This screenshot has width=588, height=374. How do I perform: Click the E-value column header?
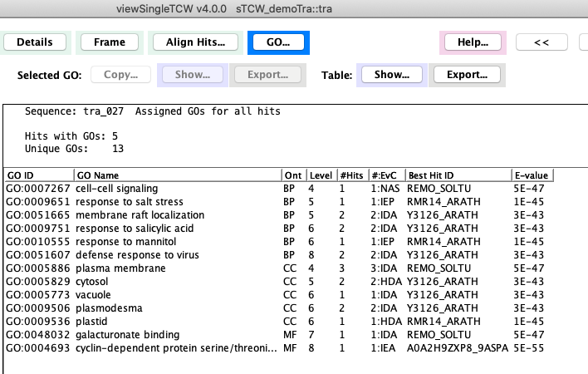click(x=532, y=175)
